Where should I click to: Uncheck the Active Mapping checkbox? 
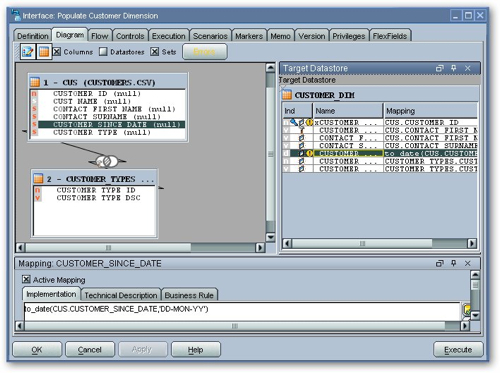pos(26,279)
